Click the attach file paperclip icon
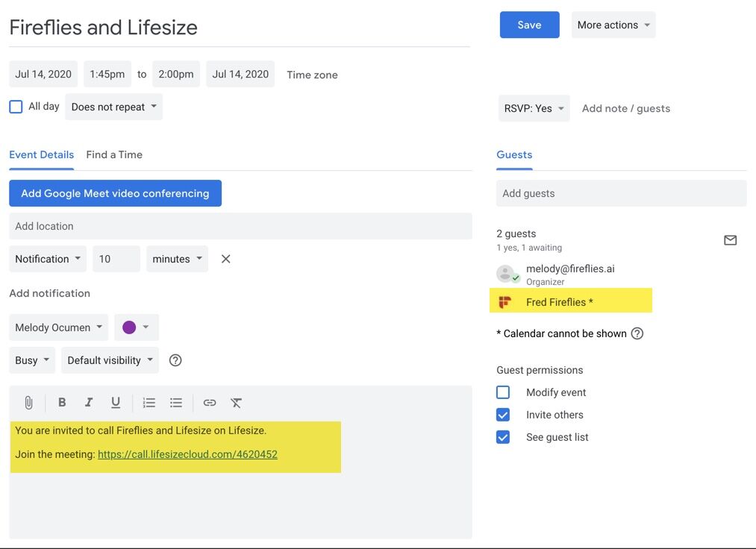The height and width of the screenshot is (549, 756). pyautogui.click(x=28, y=403)
